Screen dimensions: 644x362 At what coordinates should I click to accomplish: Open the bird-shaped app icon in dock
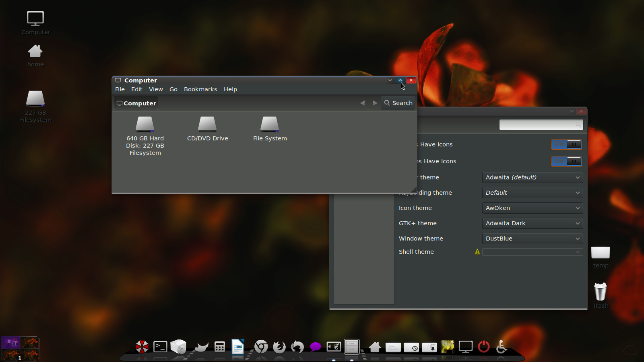pos(201,347)
